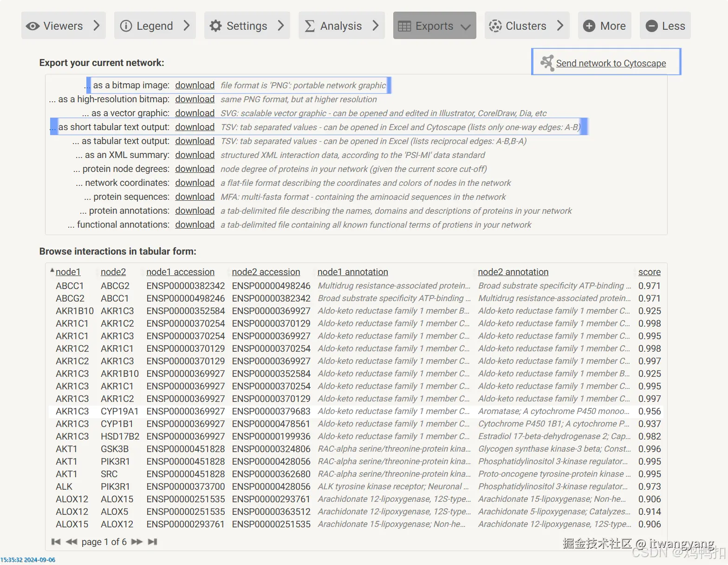Click GSK3B node2 cell
728x565 pixels.
[115, 449]
